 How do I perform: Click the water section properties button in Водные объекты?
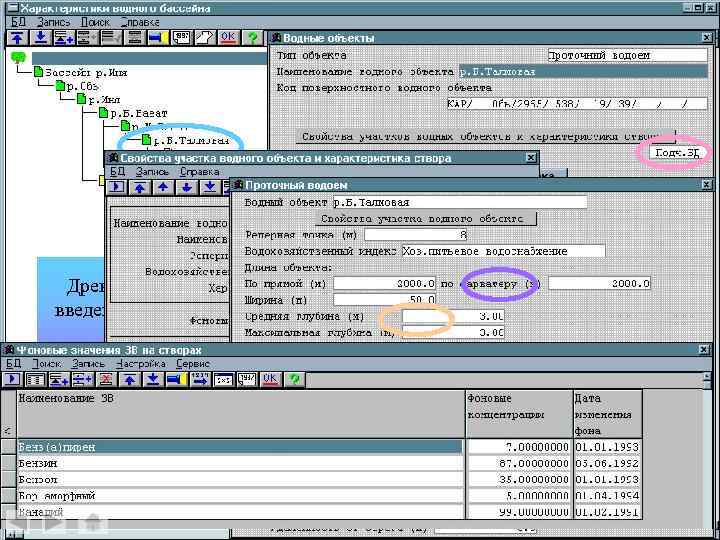(x=485, y=136)
